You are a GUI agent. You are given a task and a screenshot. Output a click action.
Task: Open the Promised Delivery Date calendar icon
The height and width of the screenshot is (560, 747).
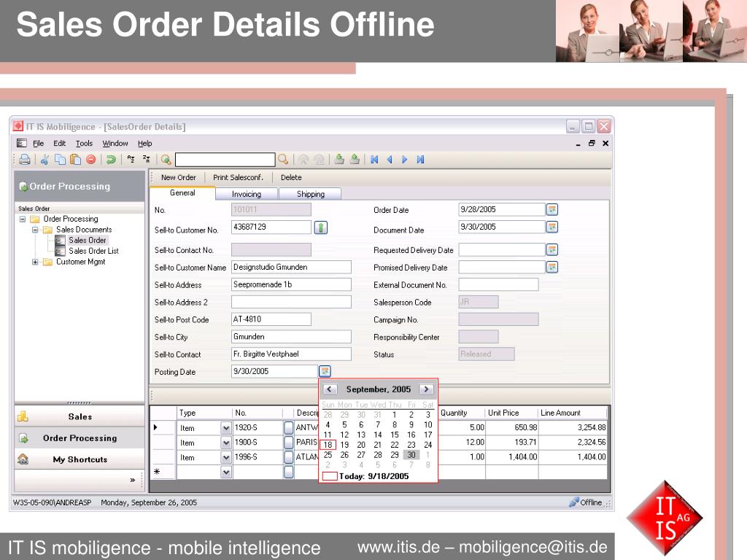pos(551,267)
